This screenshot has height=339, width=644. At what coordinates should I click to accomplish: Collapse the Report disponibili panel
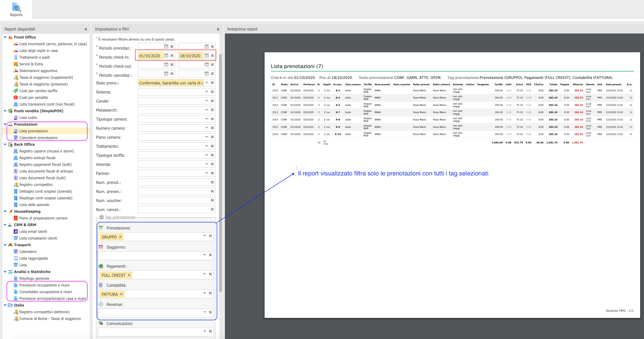click(x=86, y=29)
